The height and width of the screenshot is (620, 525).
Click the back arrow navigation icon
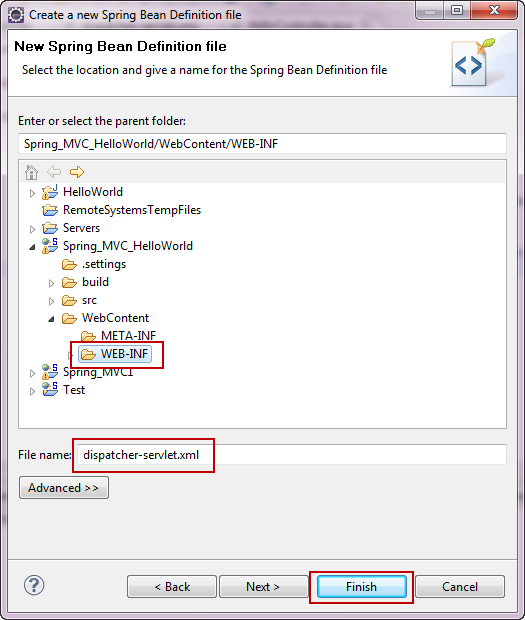[x=54, y=172]
